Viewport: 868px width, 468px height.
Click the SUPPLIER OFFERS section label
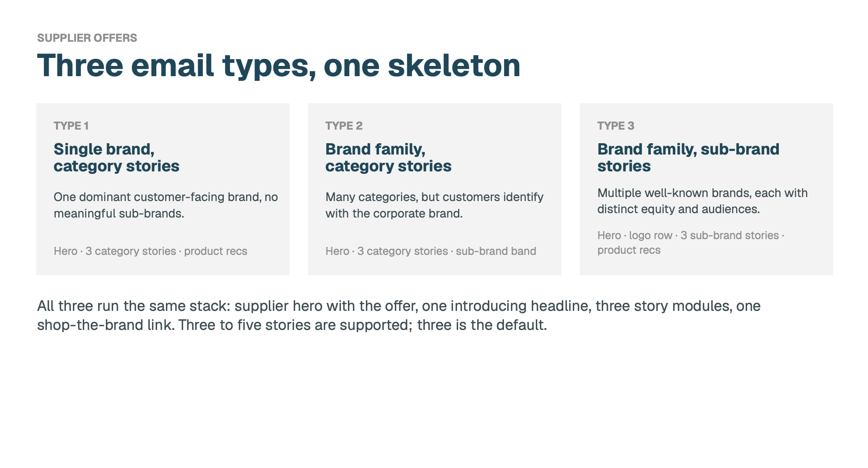[87, 38]
